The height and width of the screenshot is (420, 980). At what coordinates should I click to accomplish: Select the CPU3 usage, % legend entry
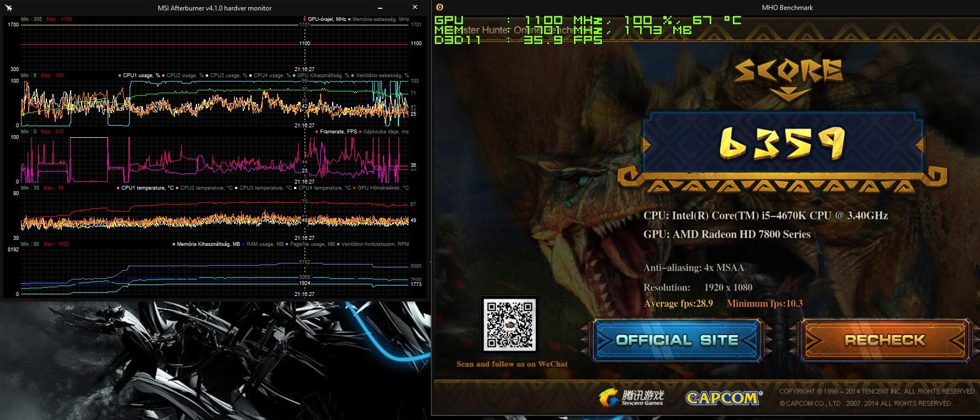(x=226, y=76)
